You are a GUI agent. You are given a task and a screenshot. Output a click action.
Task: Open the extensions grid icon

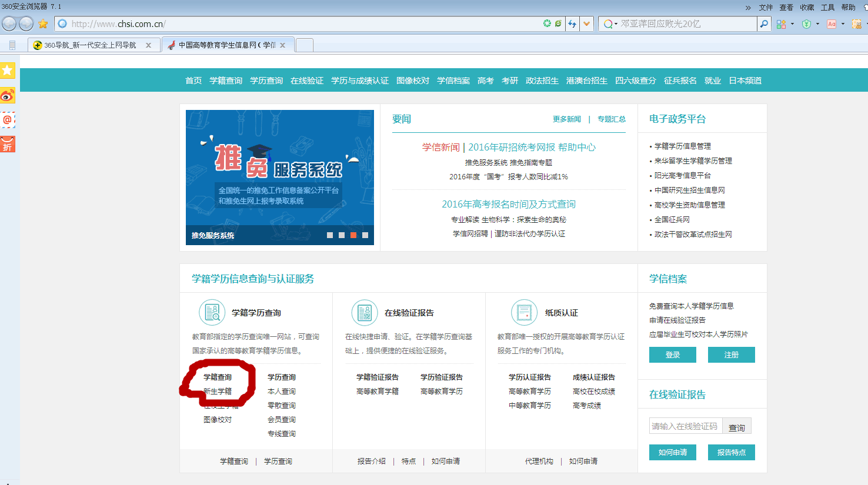coord(781,24)
